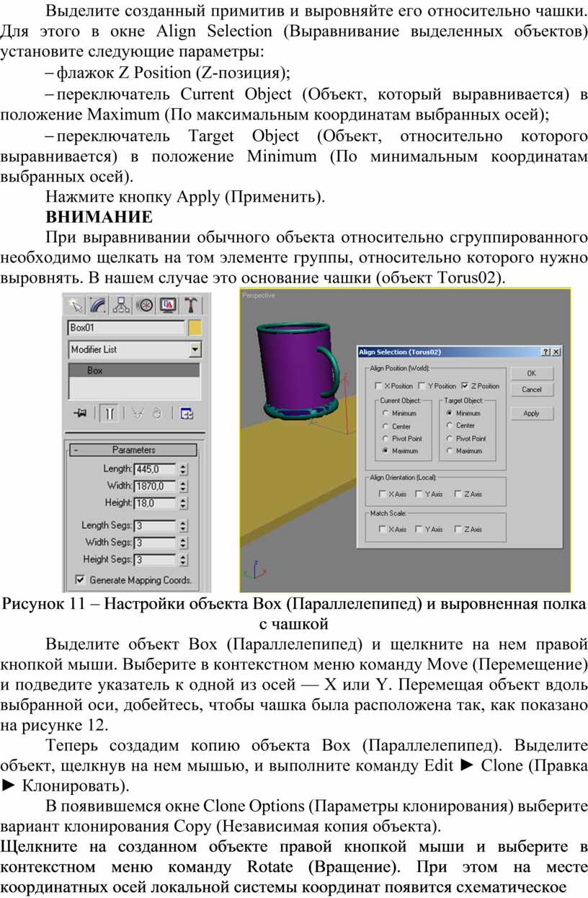The image size is (588, 898).
Task: Check Y Axis under Align Orientation
Action: [x=419, y=494]
